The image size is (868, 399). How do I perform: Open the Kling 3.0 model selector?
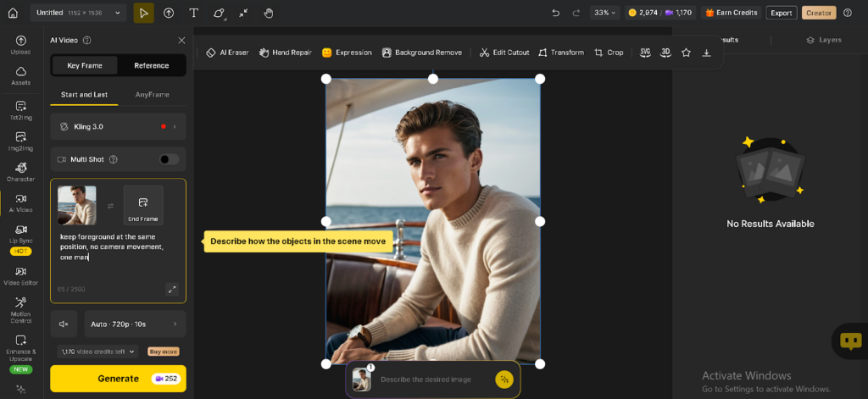point(118,126)
